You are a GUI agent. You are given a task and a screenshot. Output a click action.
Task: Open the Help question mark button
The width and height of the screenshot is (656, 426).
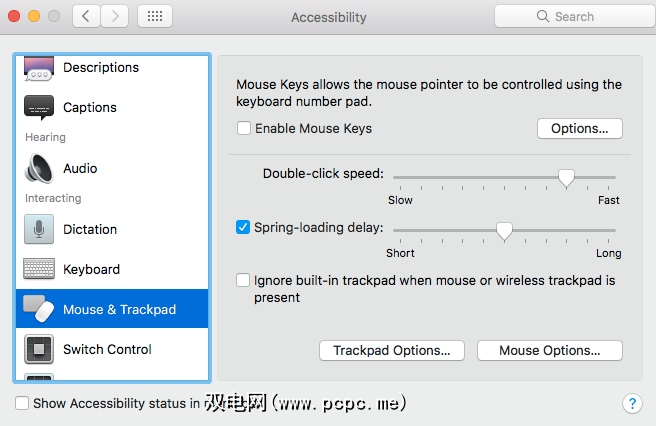(631, 403)
